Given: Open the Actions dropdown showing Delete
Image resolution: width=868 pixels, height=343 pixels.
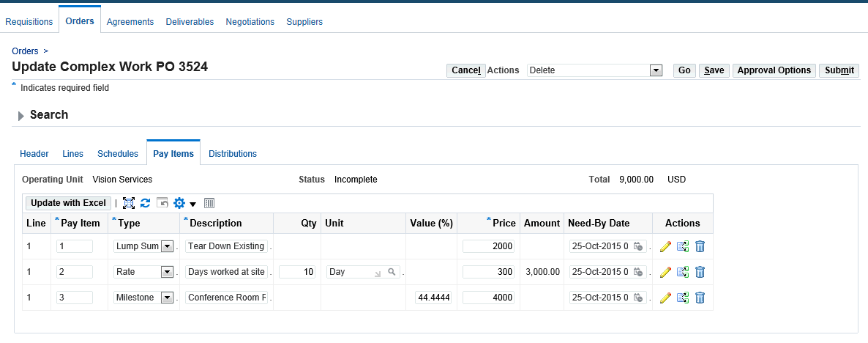Looking at the screenshot, I should point(656,70).
